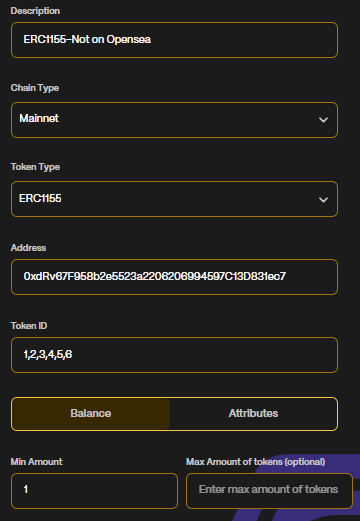Click the Min Amount label
The width and height of the screenshot is (360, 521).
click(37, 462)
